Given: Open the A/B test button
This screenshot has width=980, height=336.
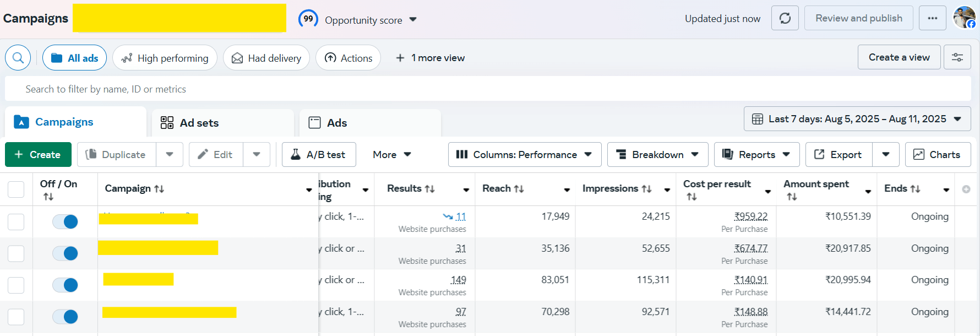Looking at the screenshot, I should click(319, 155).
